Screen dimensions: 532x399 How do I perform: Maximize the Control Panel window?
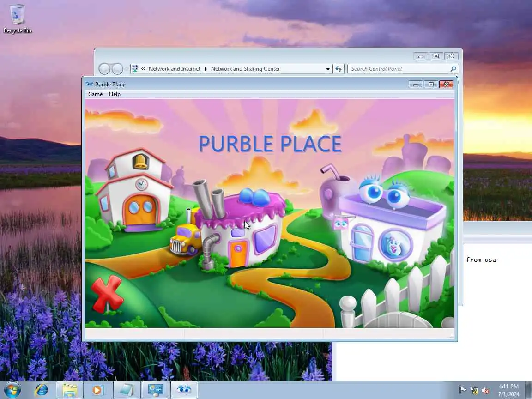pyautogui.click(x=436, y=56)
